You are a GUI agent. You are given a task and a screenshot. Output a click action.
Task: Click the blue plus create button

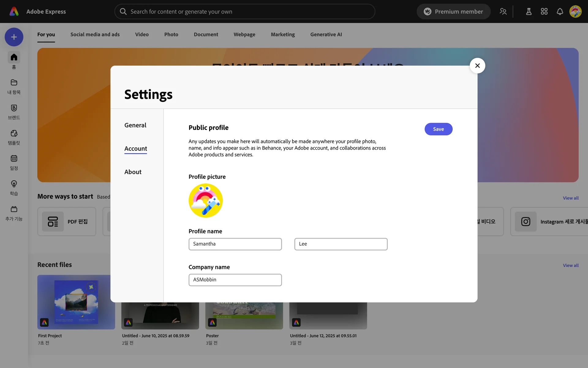(x=14, y=37)
